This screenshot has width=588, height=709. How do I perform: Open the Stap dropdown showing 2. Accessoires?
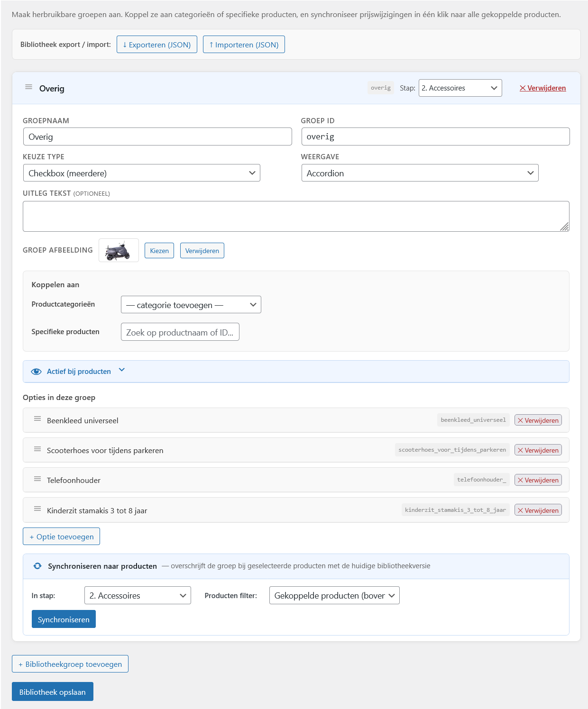[459, 88]
